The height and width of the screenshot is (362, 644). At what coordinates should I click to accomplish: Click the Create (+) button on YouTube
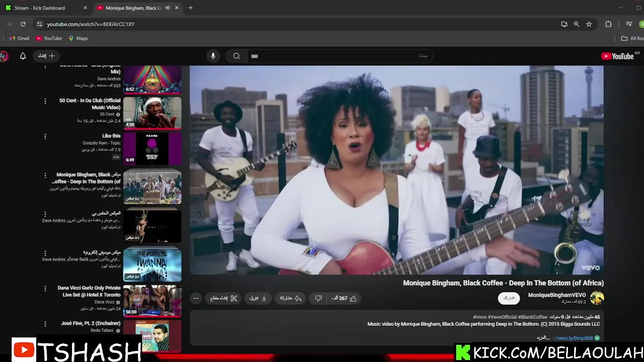pos(46,56)
